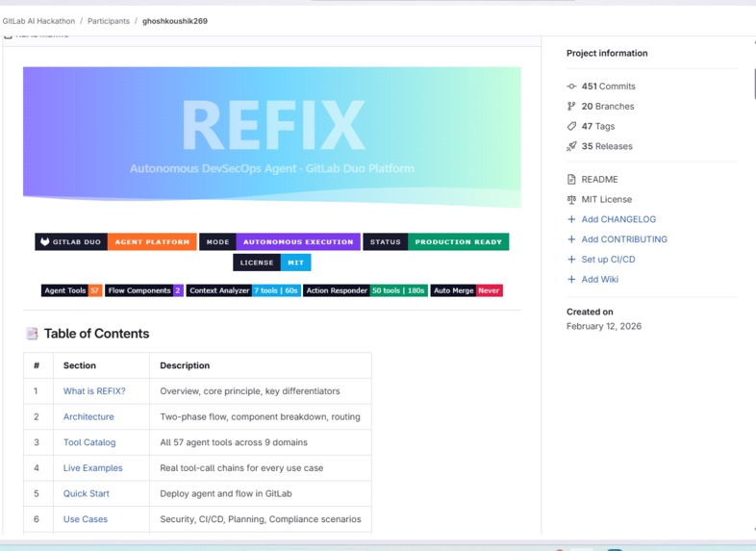The height and width of the screenshot is (551, 756).
Task: Jump to the Live Examples section
Action: coord(93,467)
